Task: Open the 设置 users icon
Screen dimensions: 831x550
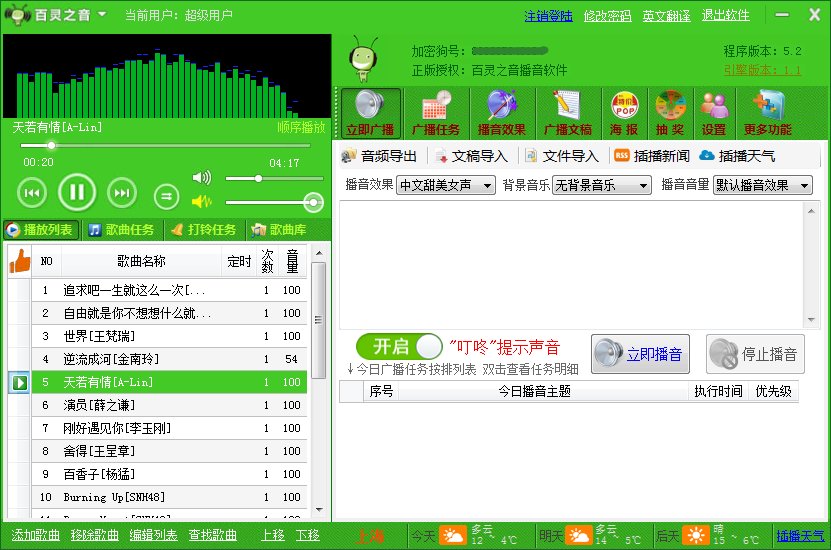Action: point(714,113)
